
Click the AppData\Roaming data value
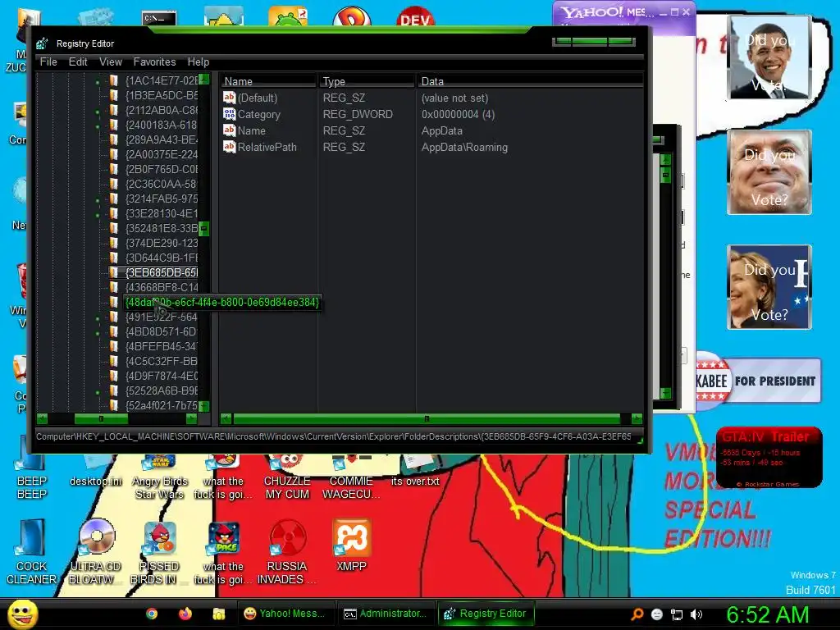point(464,147)
